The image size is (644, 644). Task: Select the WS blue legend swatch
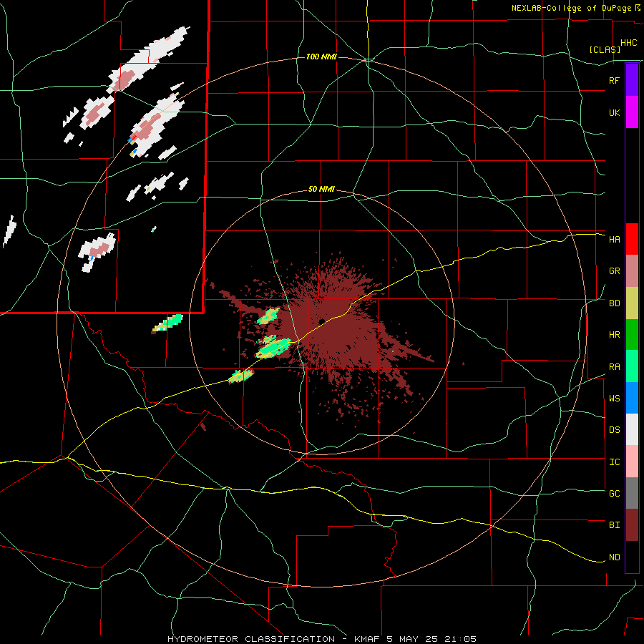point(632,398)
